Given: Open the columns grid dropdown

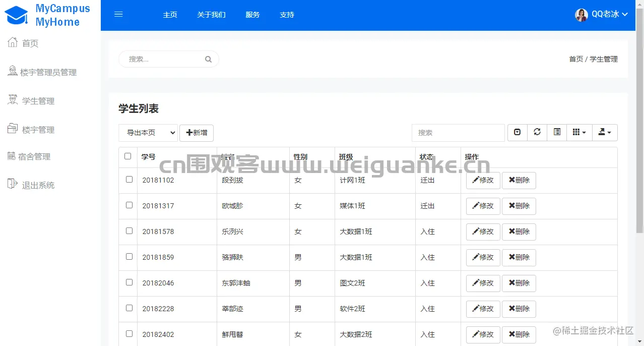Looking at the screenshot, I should coord(579,132).
